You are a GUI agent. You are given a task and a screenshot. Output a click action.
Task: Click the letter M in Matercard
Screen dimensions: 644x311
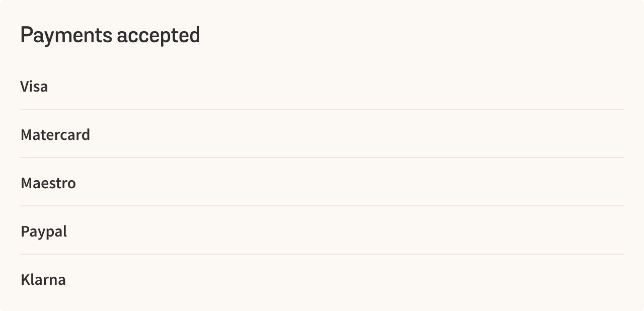[x=27, y=135]
